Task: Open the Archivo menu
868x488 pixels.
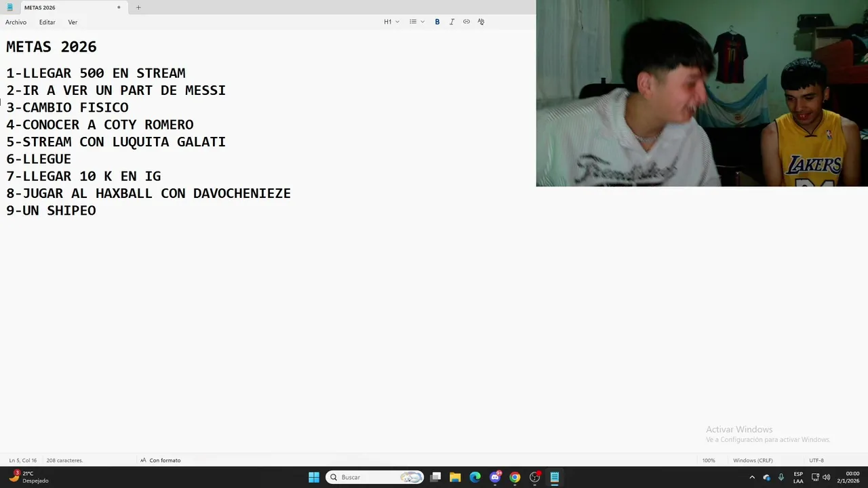Action: pyautogui.click(x=16, y=22)
